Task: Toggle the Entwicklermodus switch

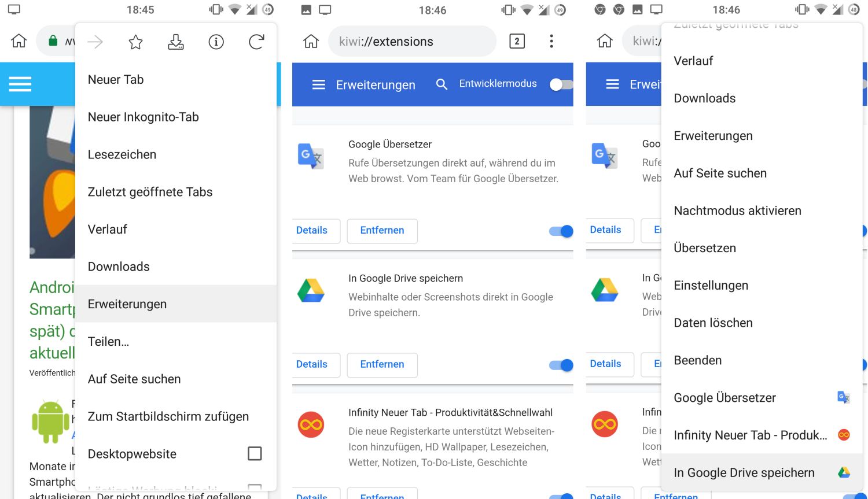Action: (560, 84)
